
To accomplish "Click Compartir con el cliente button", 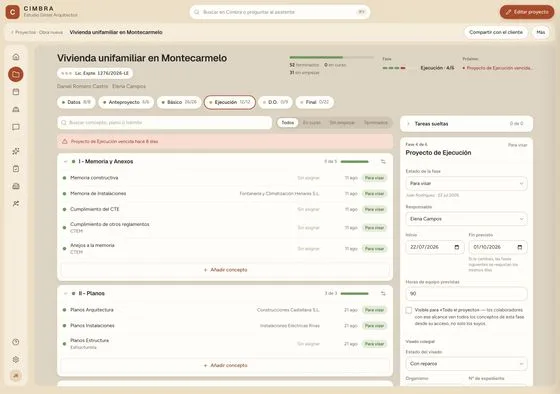I will point(496,32).
